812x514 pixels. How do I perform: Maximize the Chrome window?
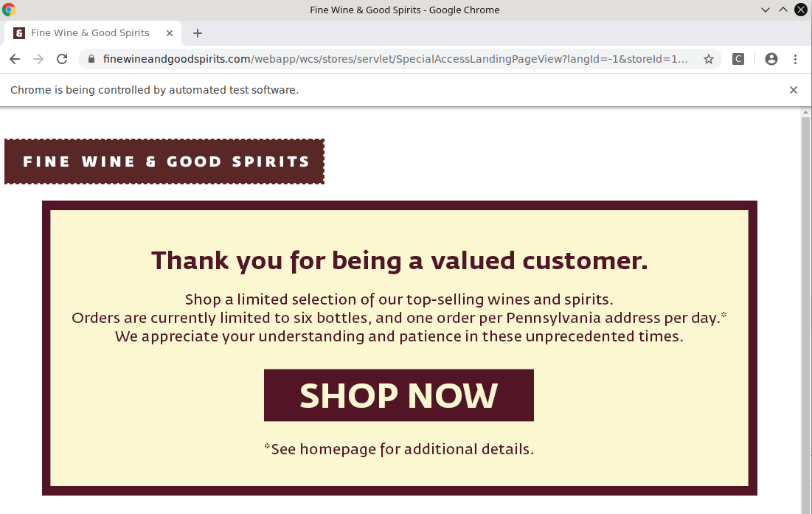[x=783, y=10]
